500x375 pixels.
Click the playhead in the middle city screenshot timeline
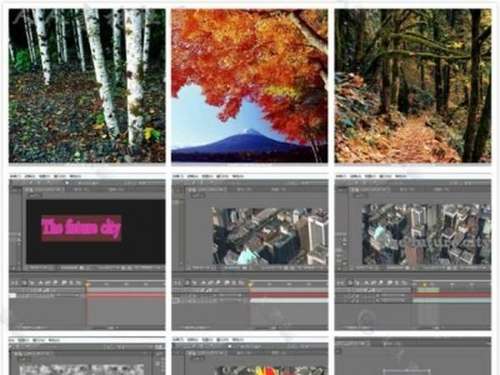[250, 285]
